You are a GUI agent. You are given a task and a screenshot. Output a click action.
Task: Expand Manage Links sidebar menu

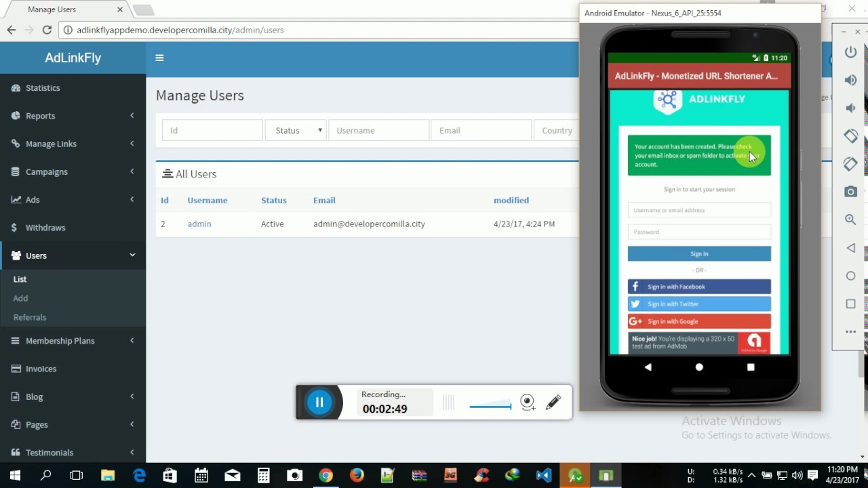[73, 144]
